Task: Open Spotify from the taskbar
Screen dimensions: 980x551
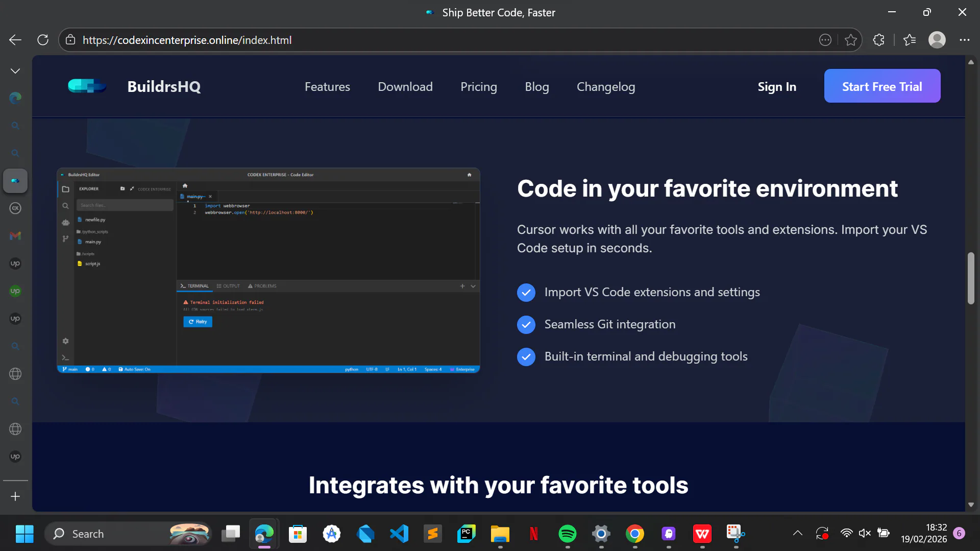Action: [x=568, y=534]
